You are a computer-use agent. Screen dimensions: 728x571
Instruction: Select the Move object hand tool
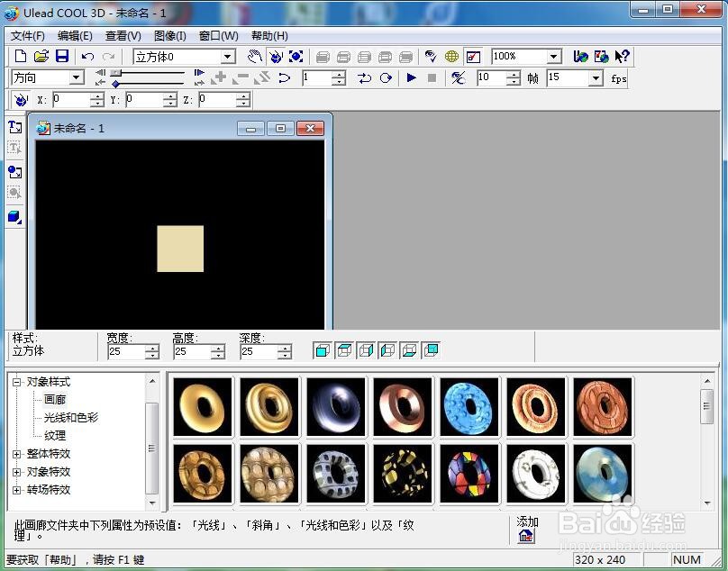tap(254, 57)
